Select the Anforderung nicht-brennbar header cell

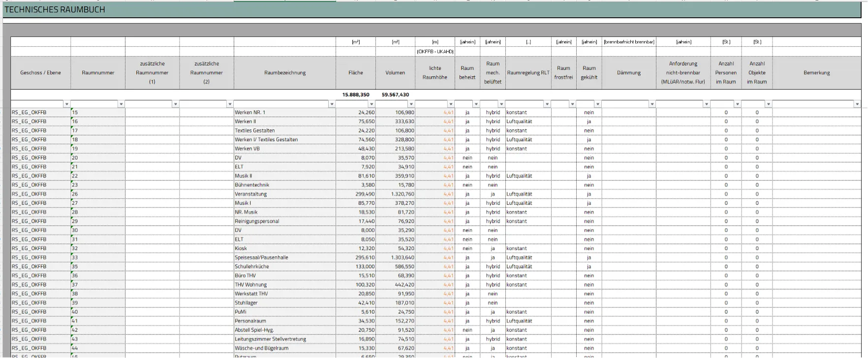pos(683,73)
